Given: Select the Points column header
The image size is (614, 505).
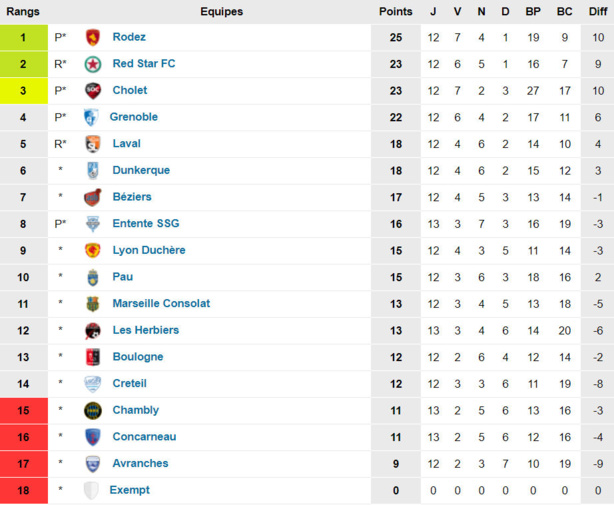Looking at the screenshot, I should pyautogui.click(x=395, y=12).
